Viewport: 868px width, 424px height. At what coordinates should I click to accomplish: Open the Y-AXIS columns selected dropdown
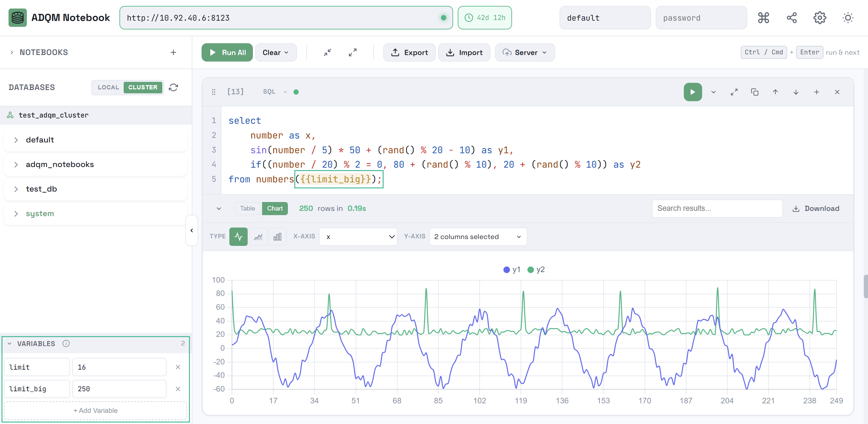click(x=477, y=236)
